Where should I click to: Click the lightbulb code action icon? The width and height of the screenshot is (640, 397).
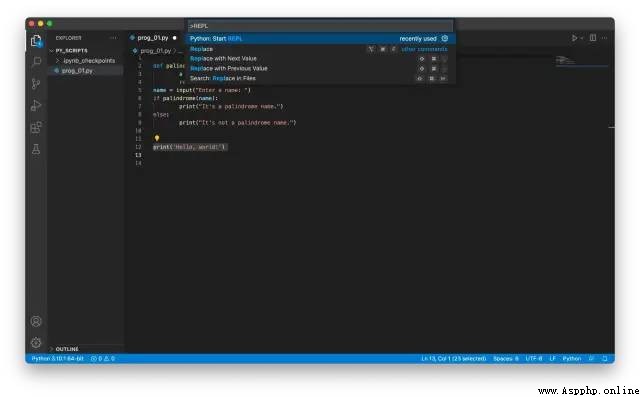point(157,138)
